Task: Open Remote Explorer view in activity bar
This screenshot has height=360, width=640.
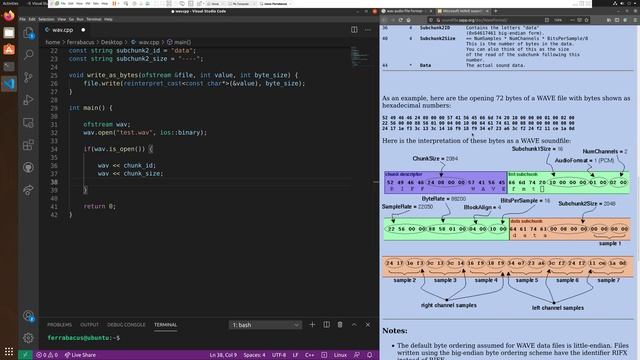Action: point(28,122)
